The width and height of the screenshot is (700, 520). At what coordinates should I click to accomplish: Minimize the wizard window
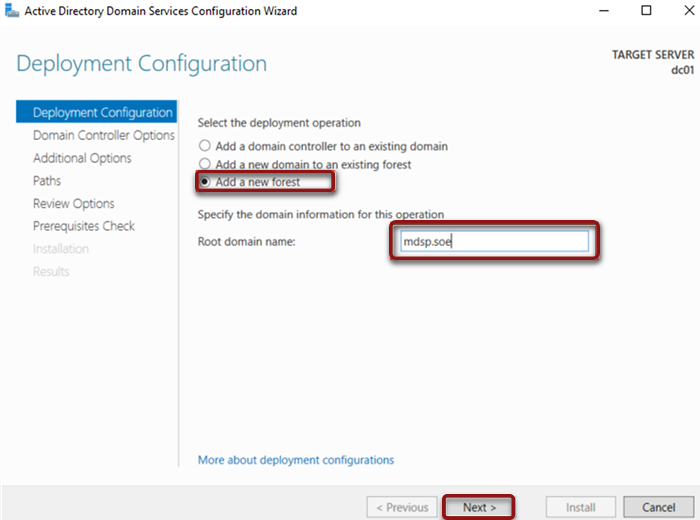[604, 10]
